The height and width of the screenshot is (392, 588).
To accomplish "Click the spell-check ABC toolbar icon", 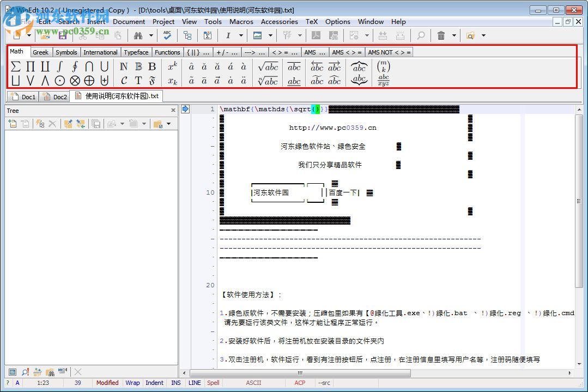I will (x=167, y=35).
